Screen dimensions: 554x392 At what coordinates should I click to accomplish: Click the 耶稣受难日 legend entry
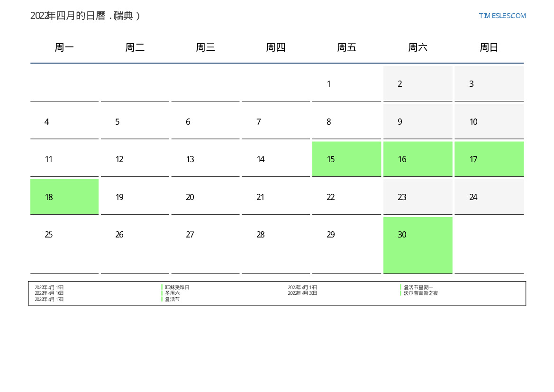pos(177,287)
